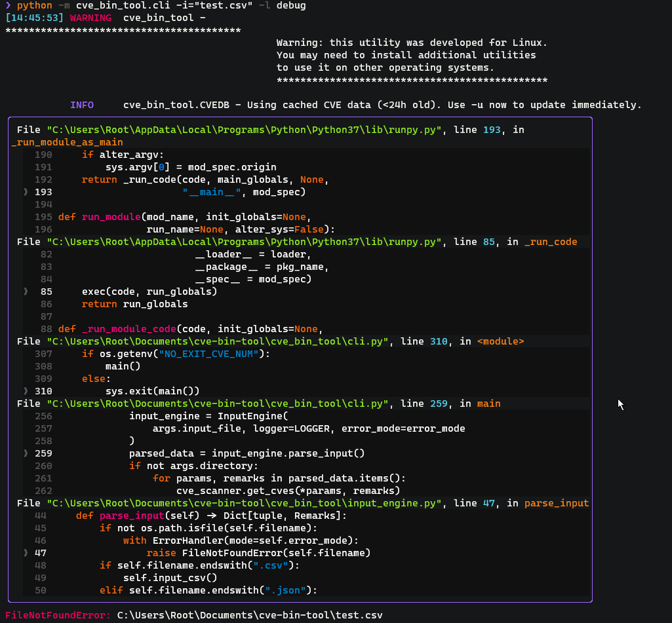Click the highlighted line number 85
Screen dimensions: 672x623
point(47,292)
